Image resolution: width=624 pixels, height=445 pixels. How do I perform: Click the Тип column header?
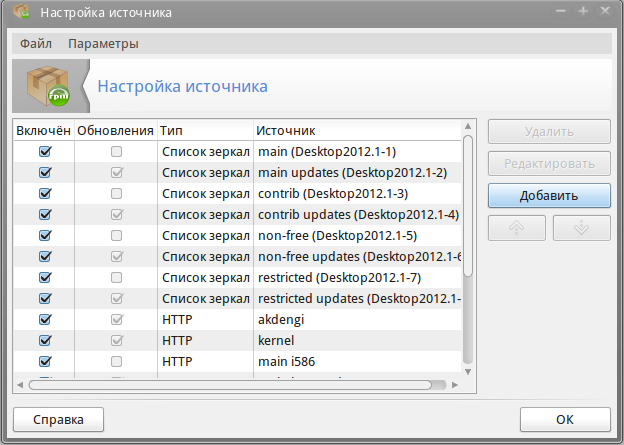pyautogui.click(x=205, y=131)
